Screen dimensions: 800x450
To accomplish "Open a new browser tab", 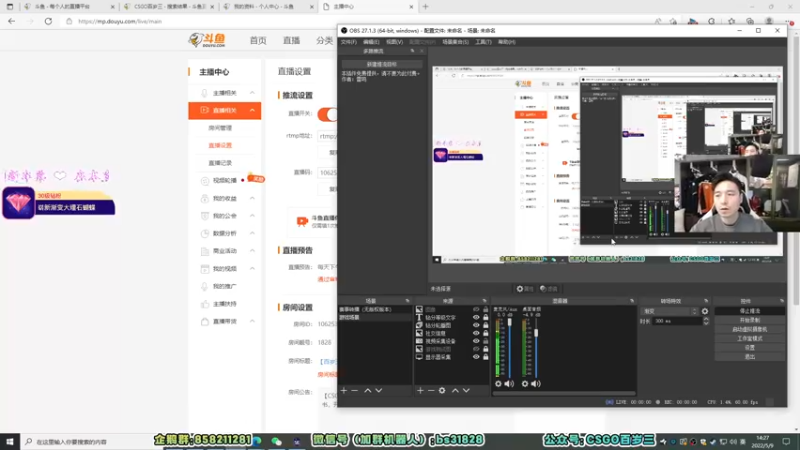I will [426, 7].
